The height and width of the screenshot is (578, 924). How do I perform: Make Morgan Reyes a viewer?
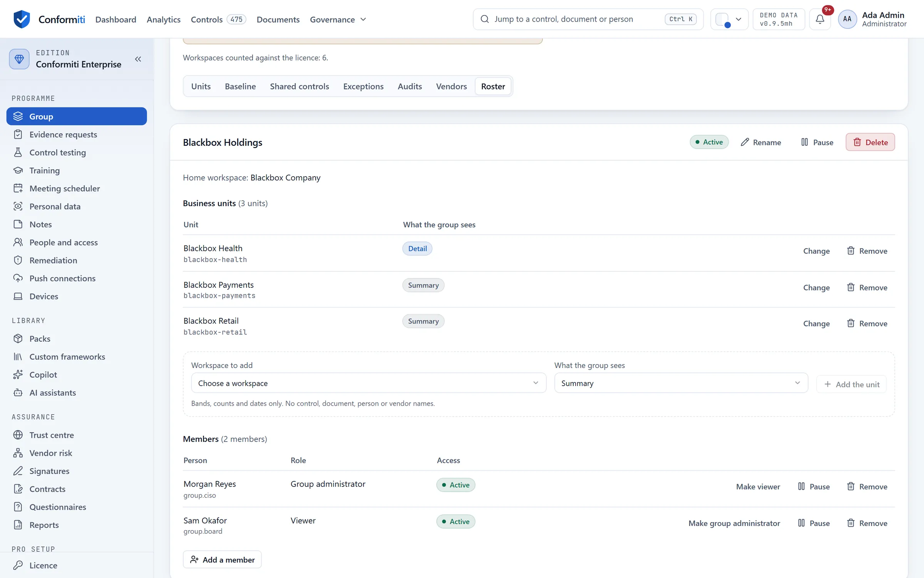(758, 487)
